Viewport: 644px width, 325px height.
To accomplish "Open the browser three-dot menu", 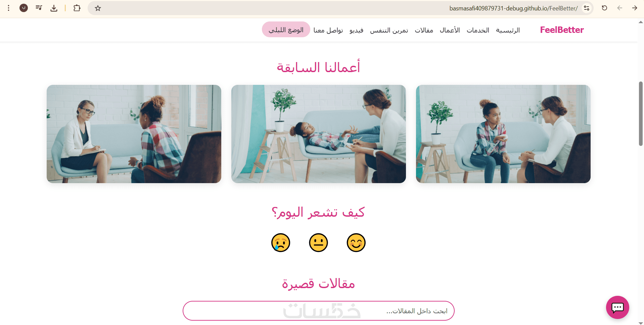I will 9,8.
